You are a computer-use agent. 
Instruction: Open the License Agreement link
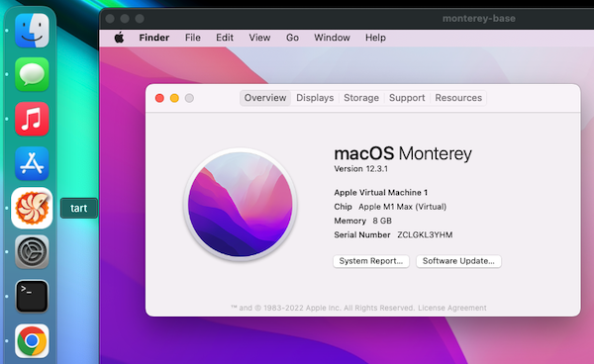(x=452, y=308)
